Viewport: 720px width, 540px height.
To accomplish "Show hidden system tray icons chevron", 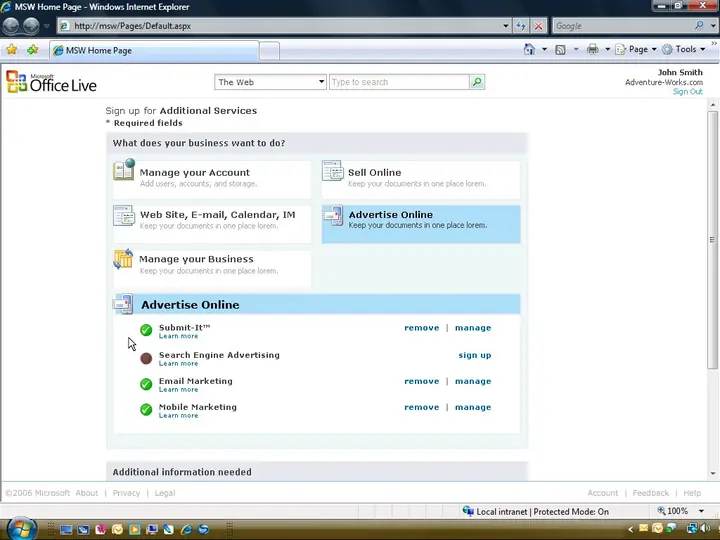I will (x=630, y=529).
